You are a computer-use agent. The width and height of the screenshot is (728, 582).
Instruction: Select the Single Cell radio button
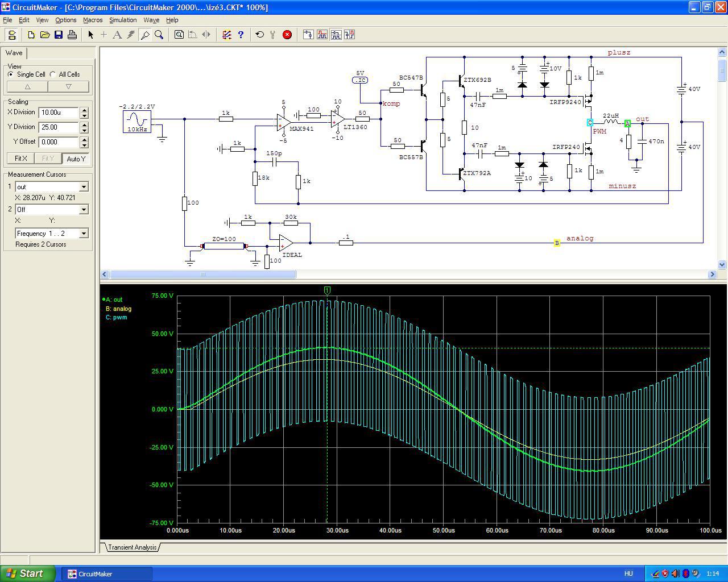[11, 74]
